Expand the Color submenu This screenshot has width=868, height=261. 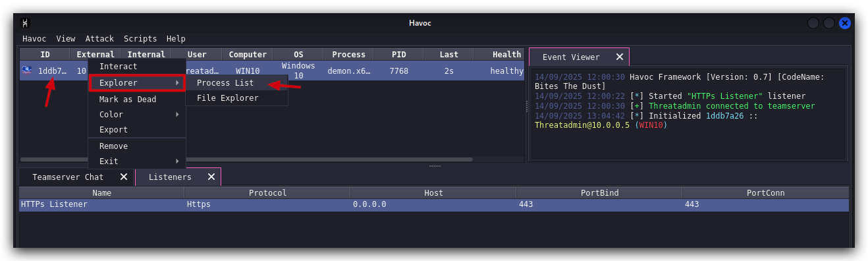pyautogui.click(x=137, y=115)
